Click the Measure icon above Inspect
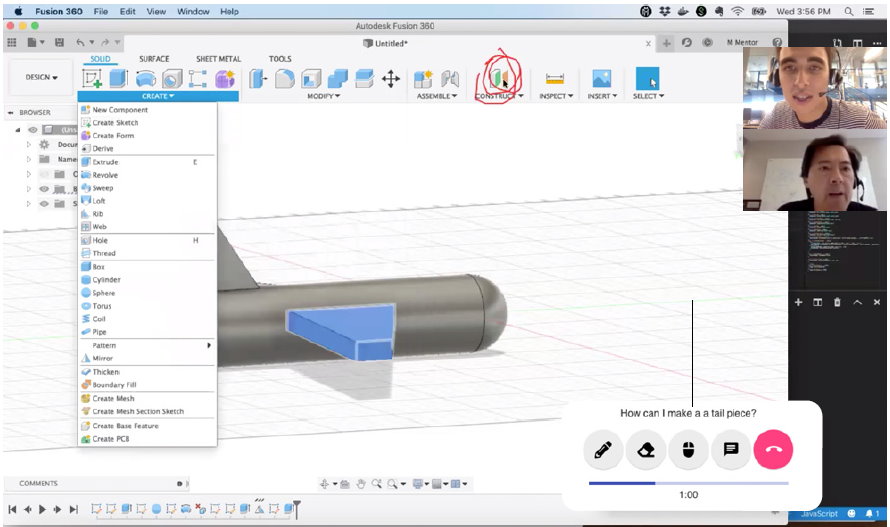Viewport: 890px width, 527px height. pos(555,78)
